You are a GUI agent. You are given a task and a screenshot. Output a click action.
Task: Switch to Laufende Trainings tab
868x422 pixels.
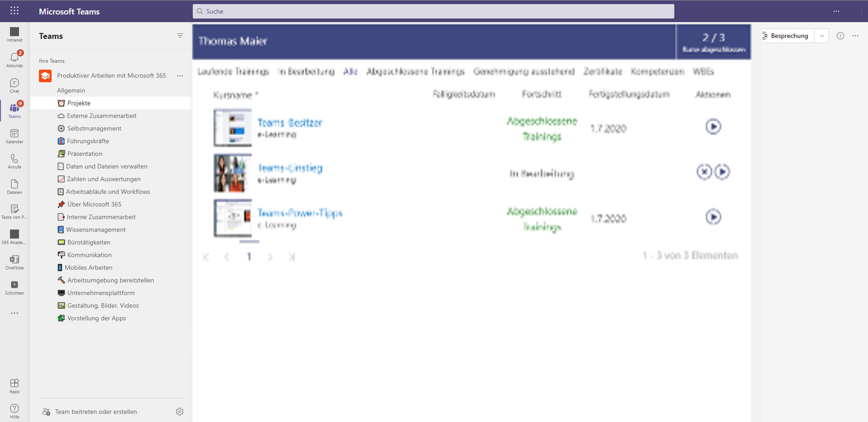click(233, 71)
